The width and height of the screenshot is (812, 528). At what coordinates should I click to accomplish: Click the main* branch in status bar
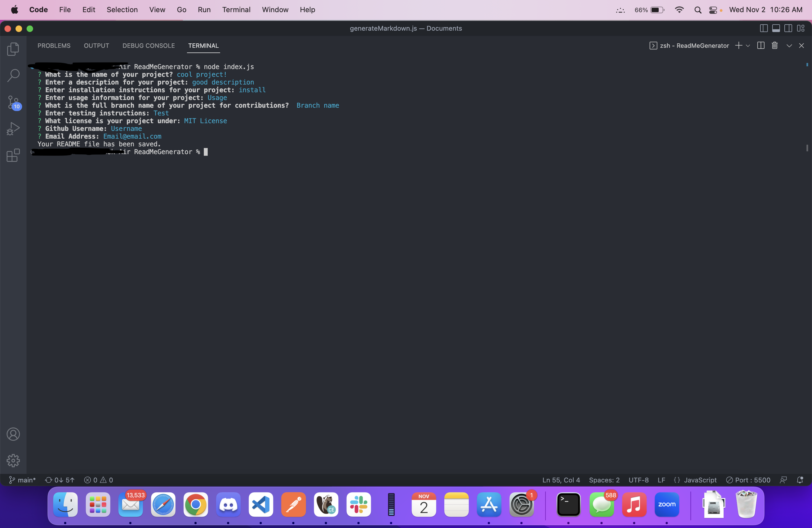click(x=23, y=480)
